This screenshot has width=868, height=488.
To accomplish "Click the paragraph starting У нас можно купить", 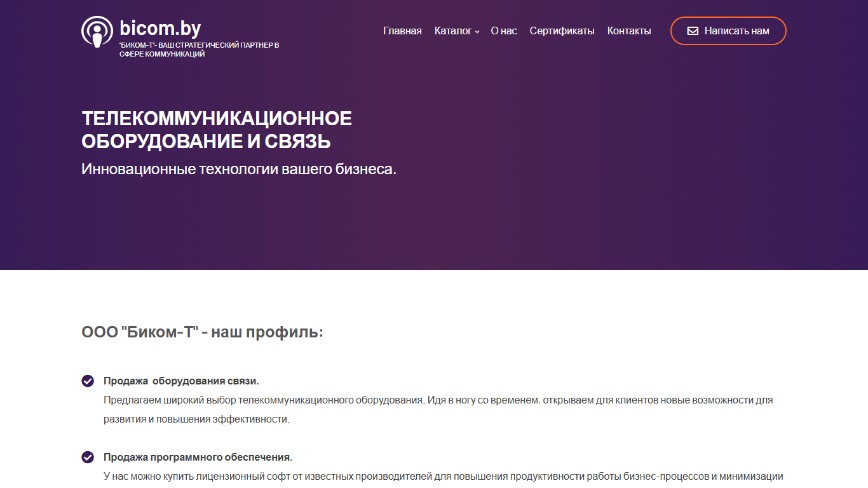I will point(443,477).
